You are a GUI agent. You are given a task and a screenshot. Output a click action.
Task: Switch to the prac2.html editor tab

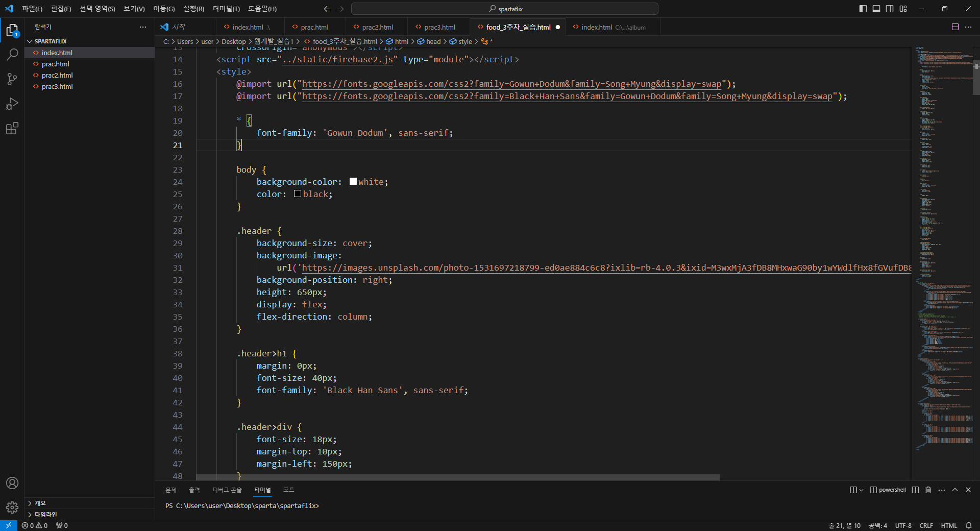coord(377,27)
